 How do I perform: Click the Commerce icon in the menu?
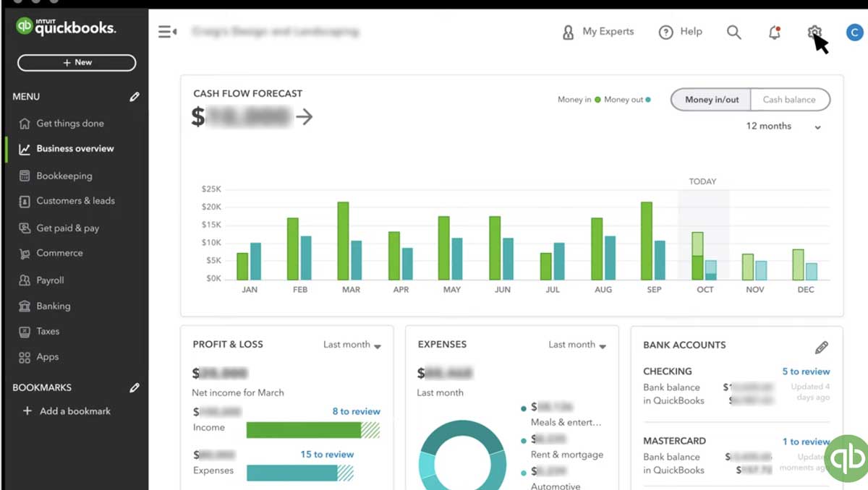[23, 253]
